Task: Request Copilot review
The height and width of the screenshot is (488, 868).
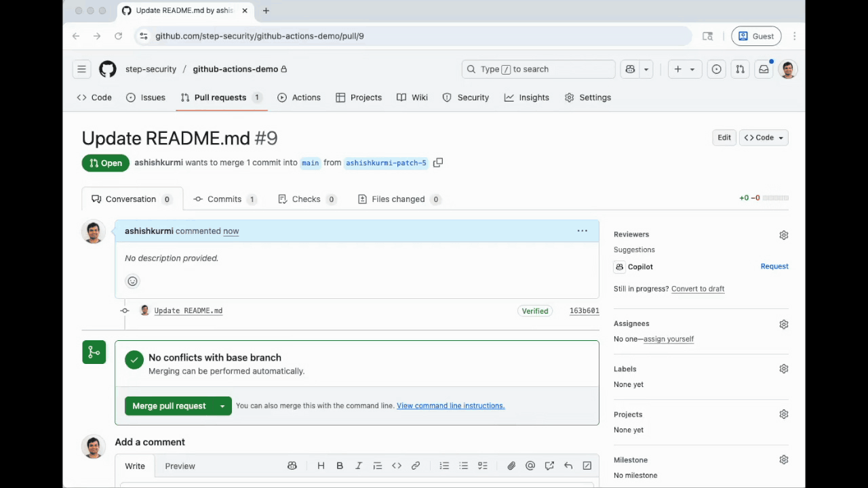Action: pyautogui.click(x=774, y=266)
